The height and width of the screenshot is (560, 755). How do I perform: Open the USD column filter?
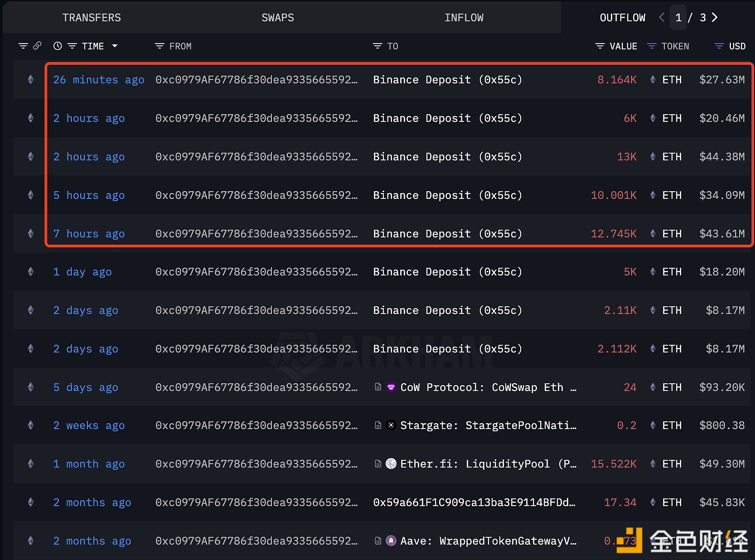point(719,46)
